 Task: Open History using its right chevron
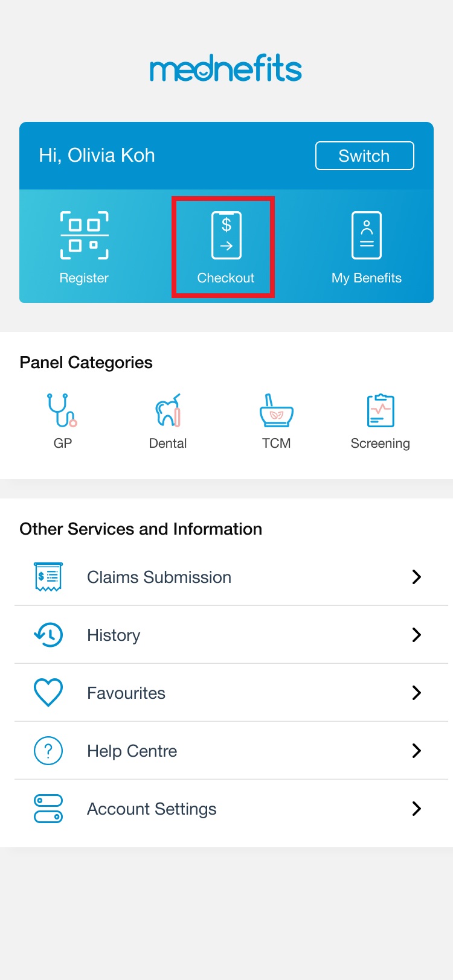click(416, 635)
